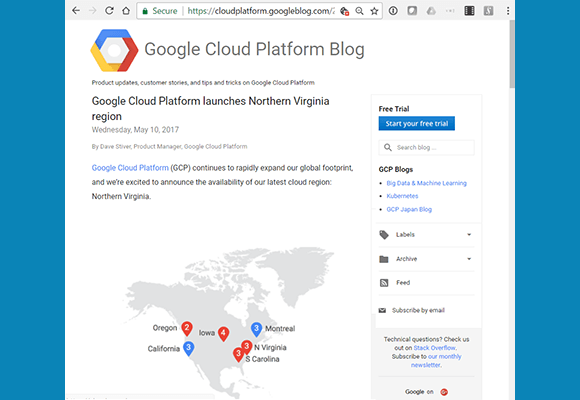Click the zoom magnifier icon in address bar

359,11
